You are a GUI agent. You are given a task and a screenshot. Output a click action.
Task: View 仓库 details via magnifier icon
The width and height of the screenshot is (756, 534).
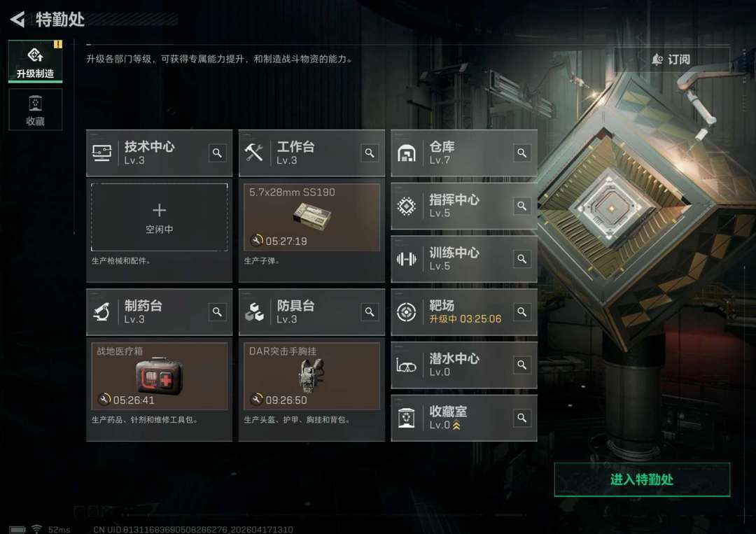tap(522, 153)
